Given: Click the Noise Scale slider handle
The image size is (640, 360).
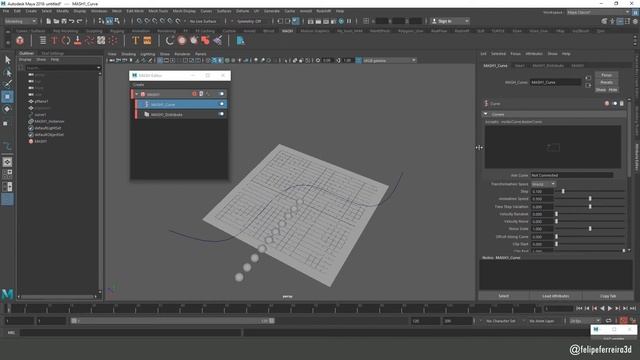Looking at the screenshot, I should 590,229.
